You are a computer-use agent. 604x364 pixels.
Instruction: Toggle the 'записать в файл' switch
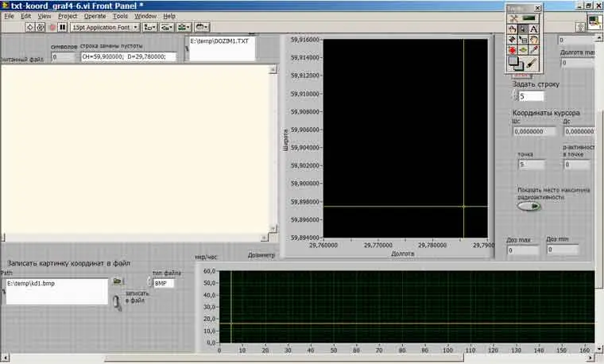tap(116, 302)
